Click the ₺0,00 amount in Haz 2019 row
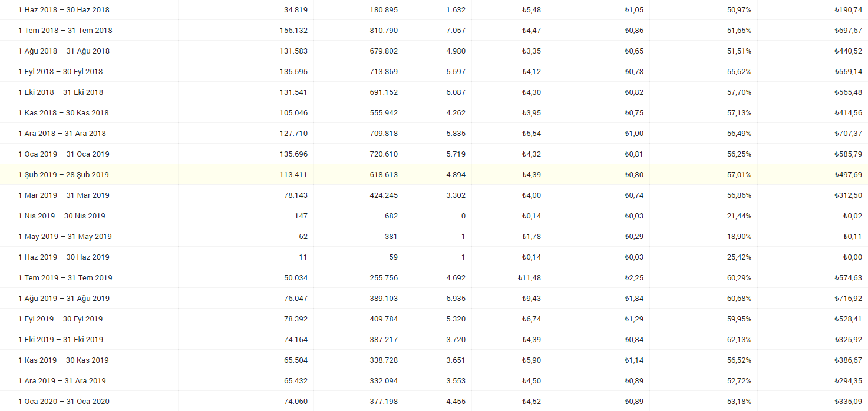 tap(852, 257)
